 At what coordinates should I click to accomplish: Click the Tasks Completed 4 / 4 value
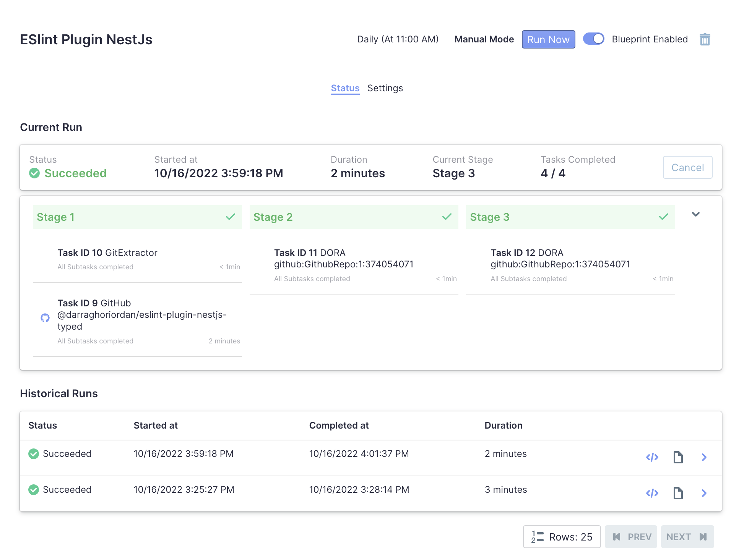(x=553, y=173)
